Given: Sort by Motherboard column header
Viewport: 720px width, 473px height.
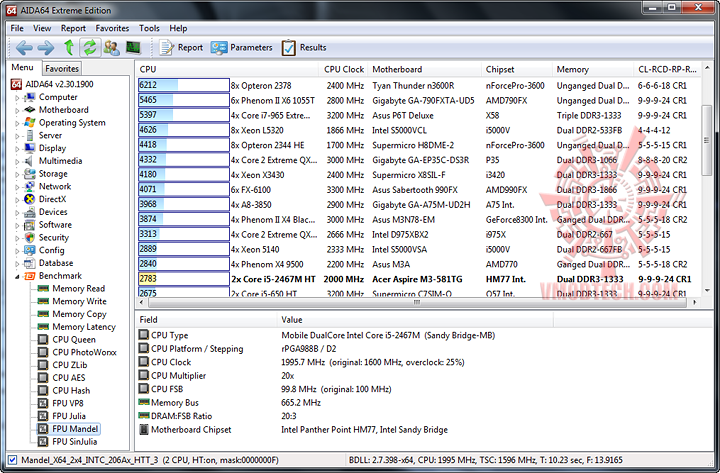Looking at the screenshot, I should 425,69.
